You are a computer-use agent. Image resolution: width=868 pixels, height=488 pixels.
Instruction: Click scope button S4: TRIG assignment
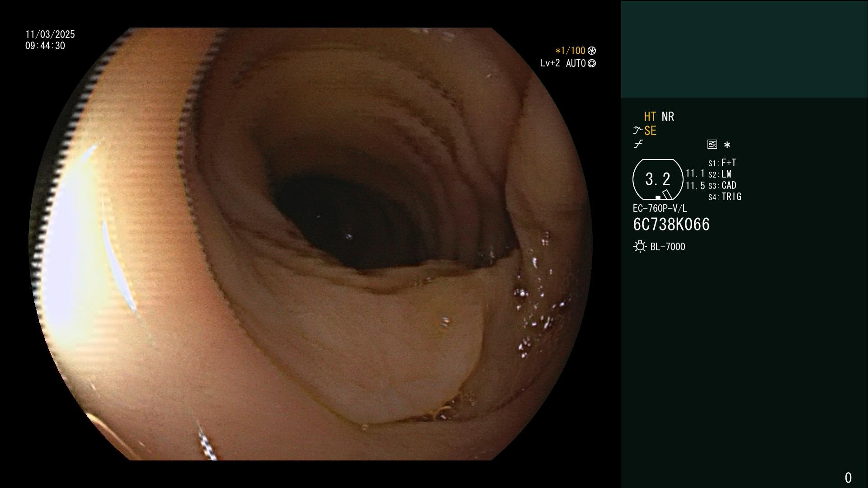coord(725,197)
